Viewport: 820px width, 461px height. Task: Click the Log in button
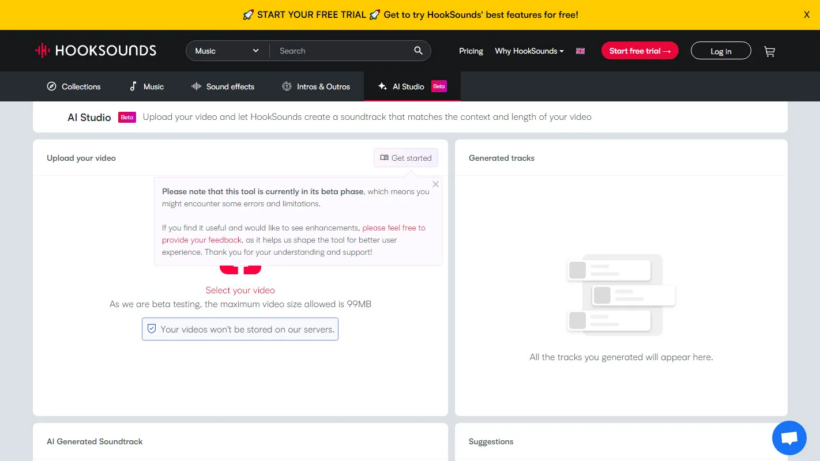(721, 51)
